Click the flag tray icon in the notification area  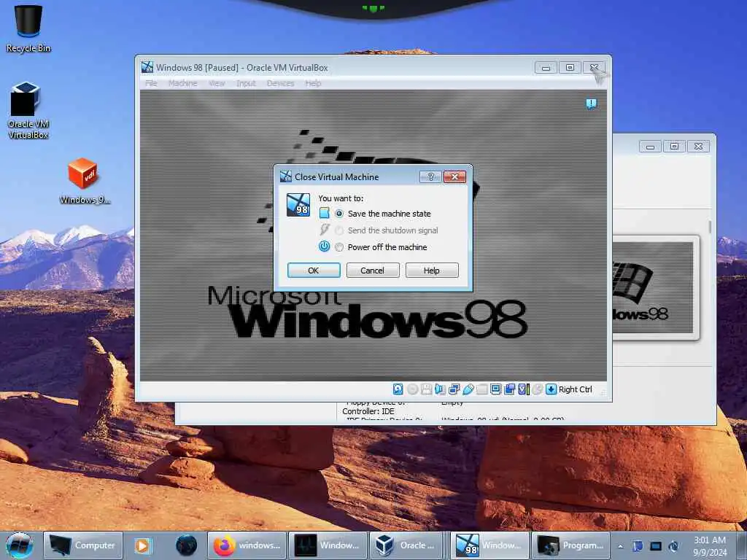pos(638,546)
